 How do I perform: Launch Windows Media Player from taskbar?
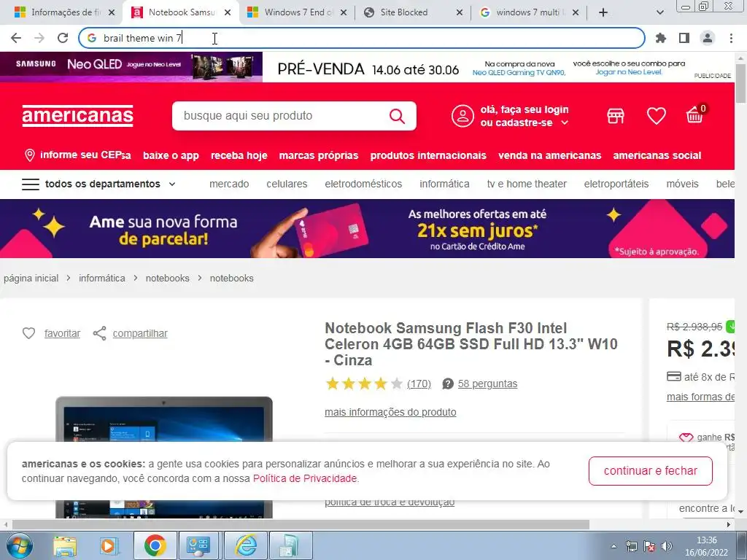coord(109,545)
